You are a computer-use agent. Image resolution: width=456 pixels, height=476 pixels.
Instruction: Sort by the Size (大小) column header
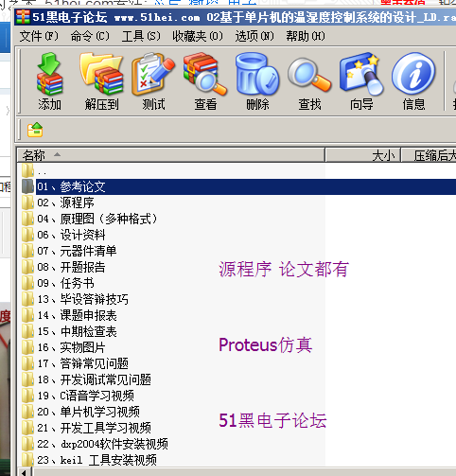[362, 155]
